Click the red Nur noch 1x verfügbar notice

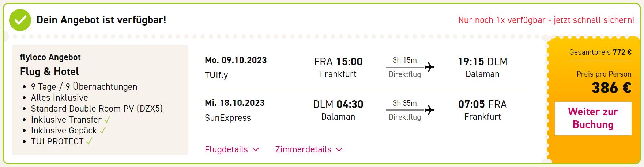click(x=546, y=20)
